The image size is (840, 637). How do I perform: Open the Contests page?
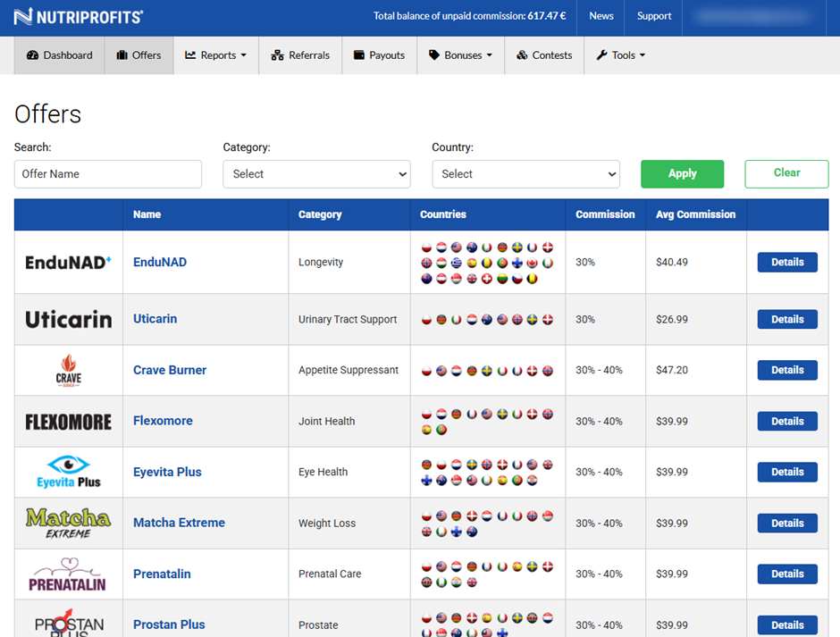pyautogui.click(x=544, y=55)
